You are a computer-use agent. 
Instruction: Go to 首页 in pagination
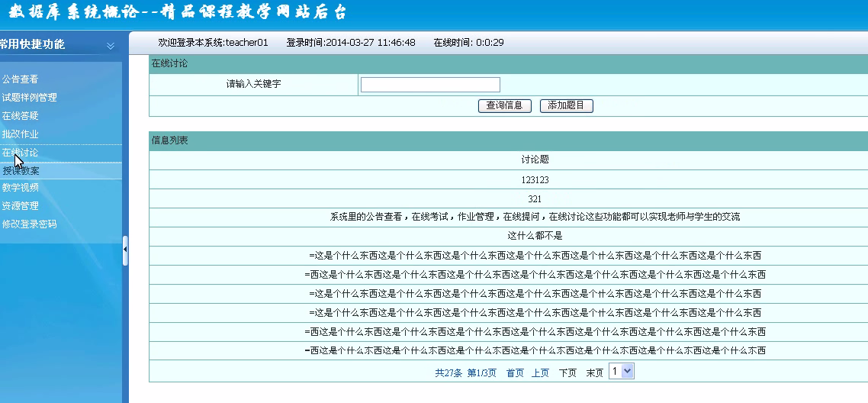[515, 373]
